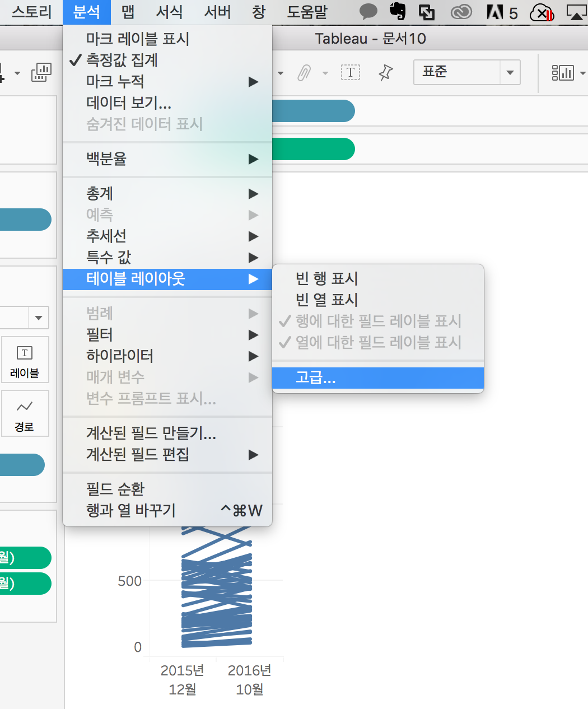Image resolution: width=588 pixels, height=709 pixels.
Task: Expand 특수 값 submenu
Action: pos(167,257)
